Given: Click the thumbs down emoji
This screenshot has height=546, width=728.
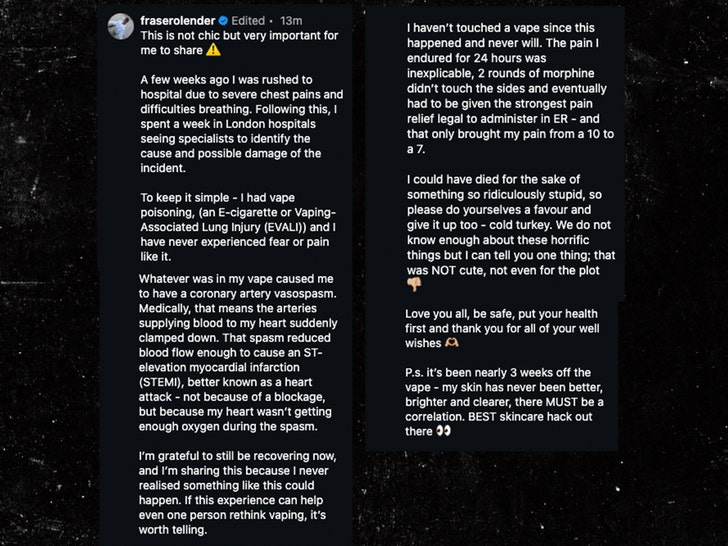Looking at the screenshot, I should [414, 284].
